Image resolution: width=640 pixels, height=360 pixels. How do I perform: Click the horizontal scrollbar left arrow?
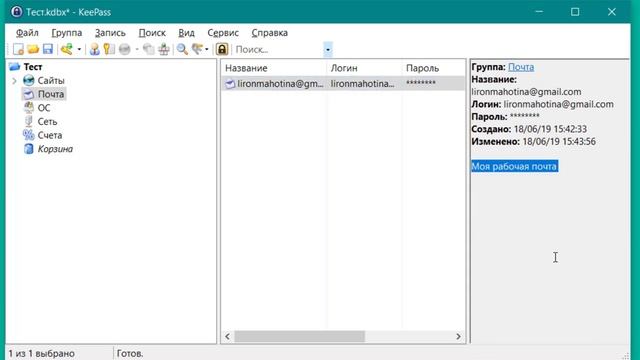pyautogui.click(x=228, y=337)
